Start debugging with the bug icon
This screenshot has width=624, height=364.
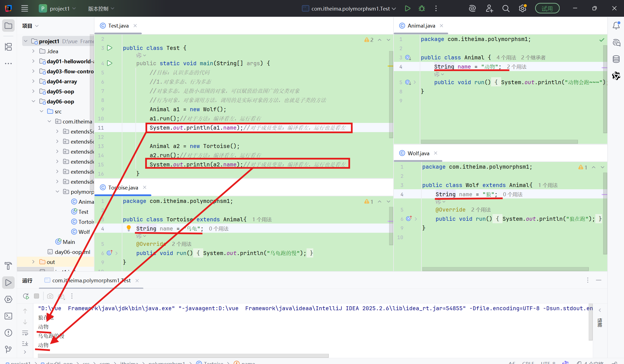pos(422,8)
